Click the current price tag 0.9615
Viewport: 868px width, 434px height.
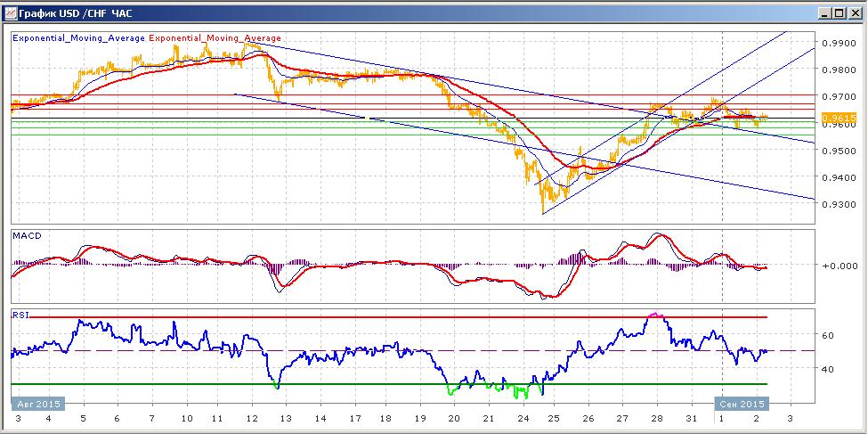(x=840, y=118)
